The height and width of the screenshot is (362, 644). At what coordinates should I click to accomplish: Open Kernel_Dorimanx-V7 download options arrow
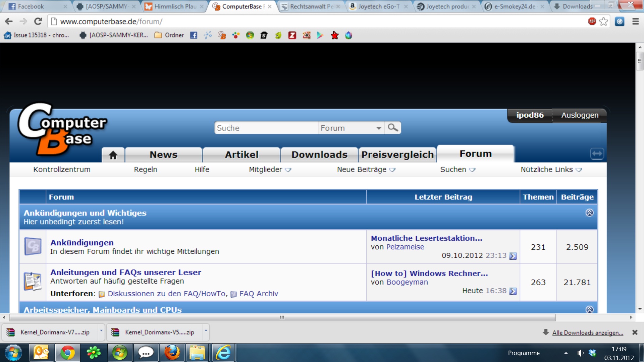[101, 331]
